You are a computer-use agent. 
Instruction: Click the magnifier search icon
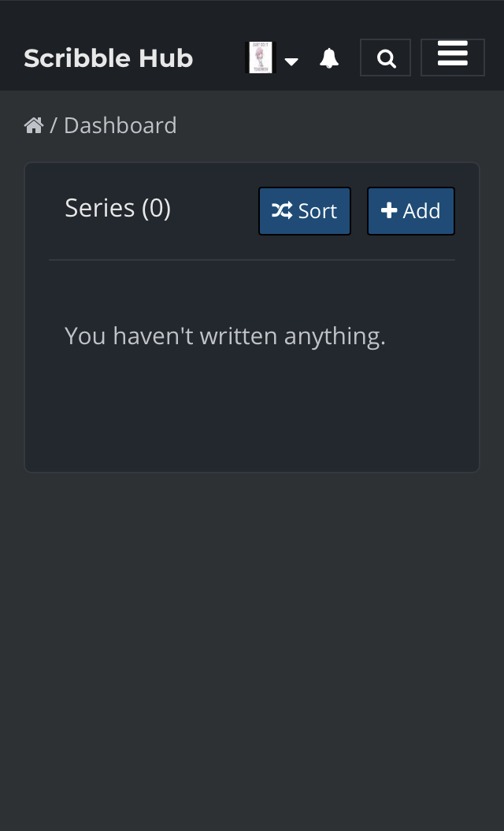(386, 58)
